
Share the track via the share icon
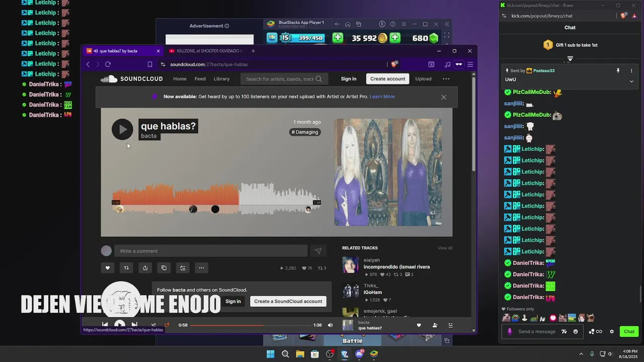pos(145,268)
